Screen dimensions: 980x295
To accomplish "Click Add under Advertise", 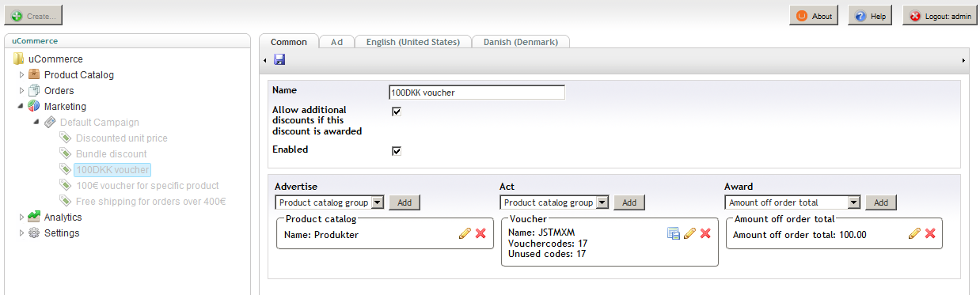I will (x=405, y=202).
